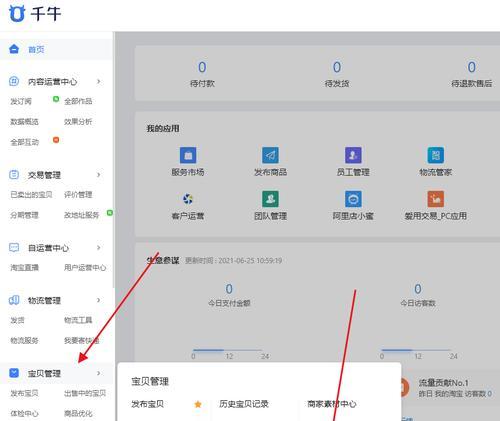Open 已卖出的宝贝 link
Screen dimensions: 500x421
31,195
